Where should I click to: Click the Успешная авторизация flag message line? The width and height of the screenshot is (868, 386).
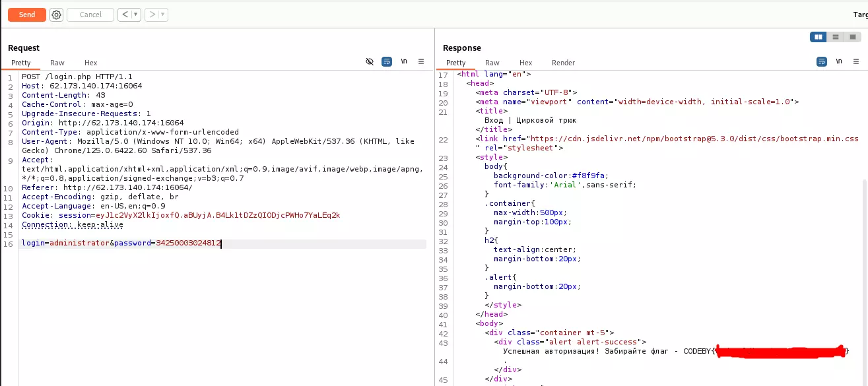click(x=676, y=351)
